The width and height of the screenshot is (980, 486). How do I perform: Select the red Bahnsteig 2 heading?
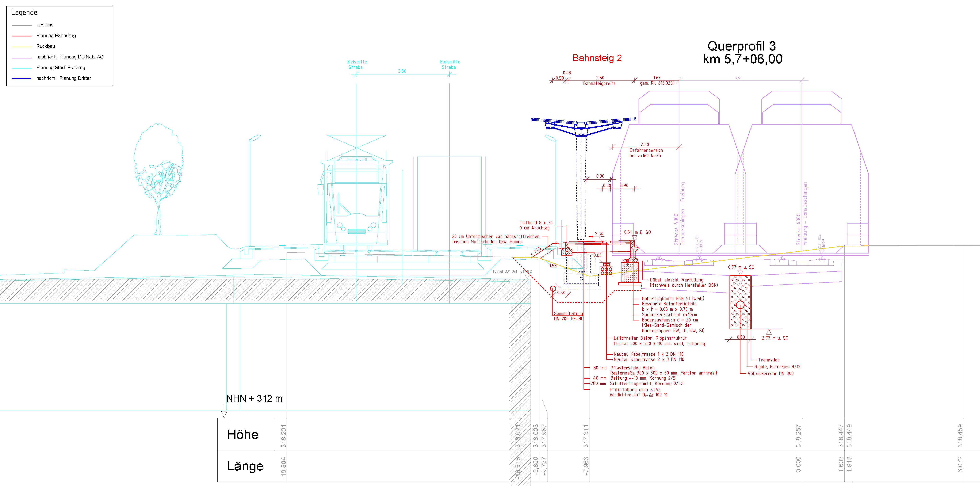tap(597, 58)
